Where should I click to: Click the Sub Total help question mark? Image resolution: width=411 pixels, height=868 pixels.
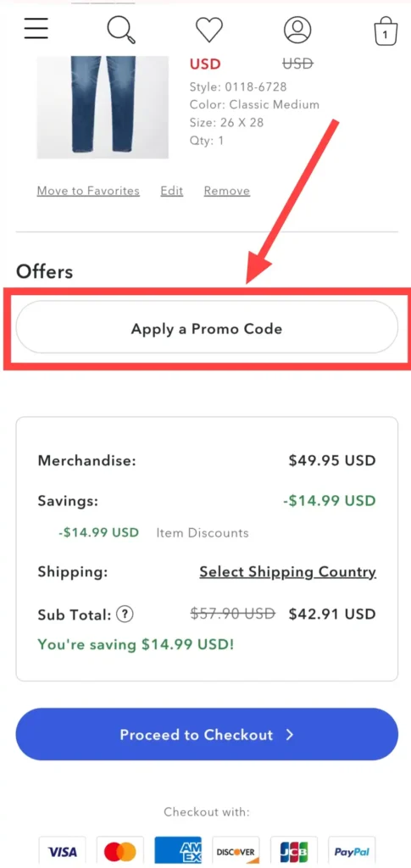point(125,614)
